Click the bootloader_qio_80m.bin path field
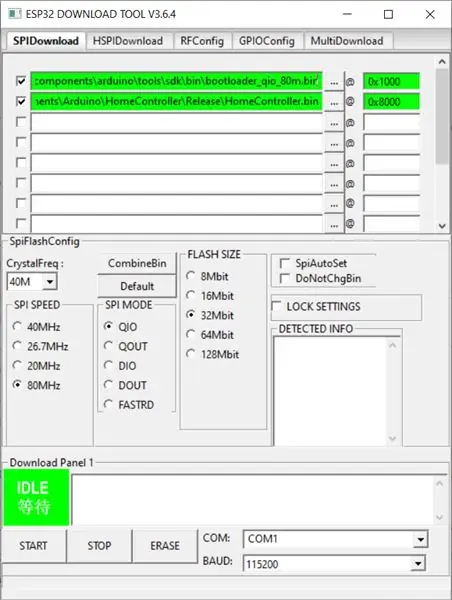Screen dimensions: 452x600 (176, 81)
